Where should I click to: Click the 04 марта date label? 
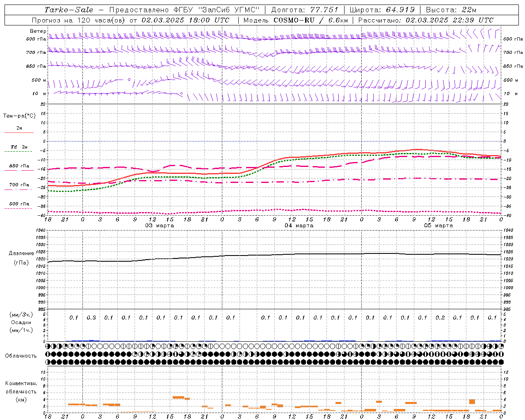click(299, 226)
